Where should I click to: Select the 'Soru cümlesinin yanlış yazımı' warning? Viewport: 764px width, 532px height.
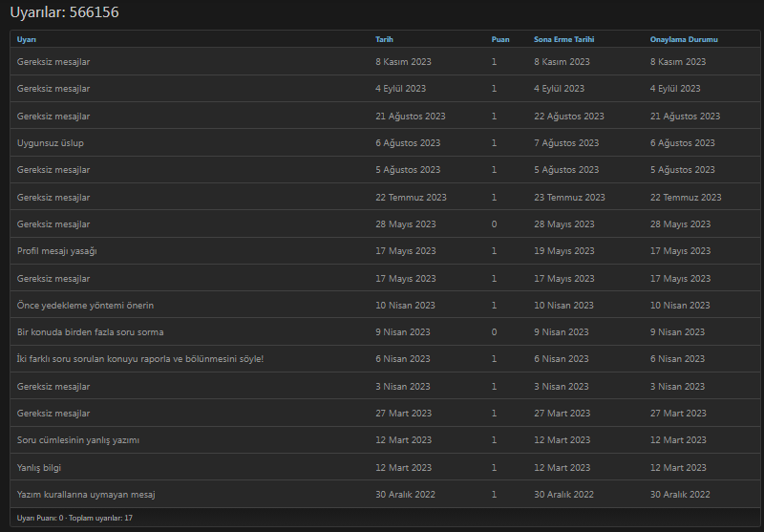click(x=78, y=439)
